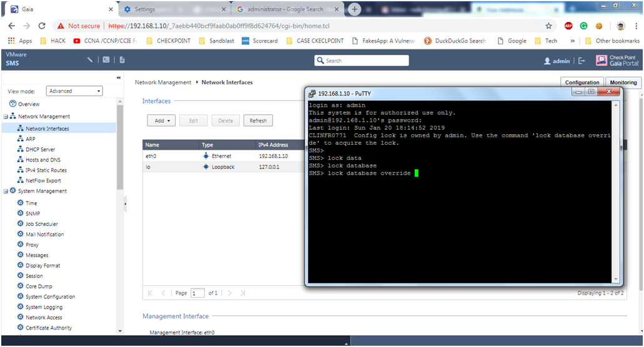Click the page number input field
Viewport: 644px width, 347px height.
[197, 293]
